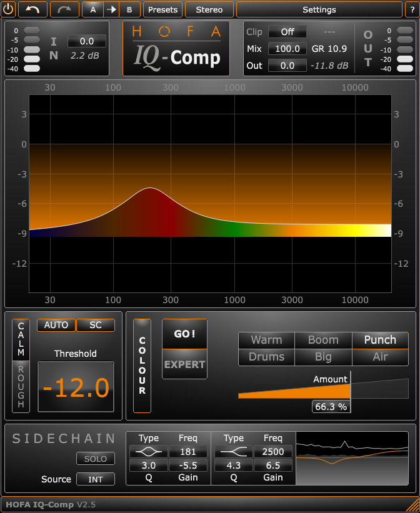This screenshot has height=513, width=420.
Task: Select the Drums colour preset
Action: (266, 357)
